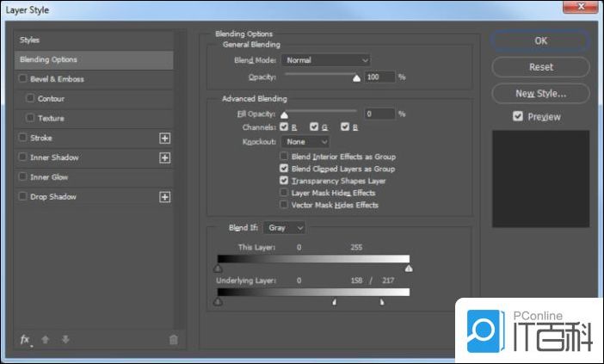Click the Opacity slider handle

coord(357,78)
